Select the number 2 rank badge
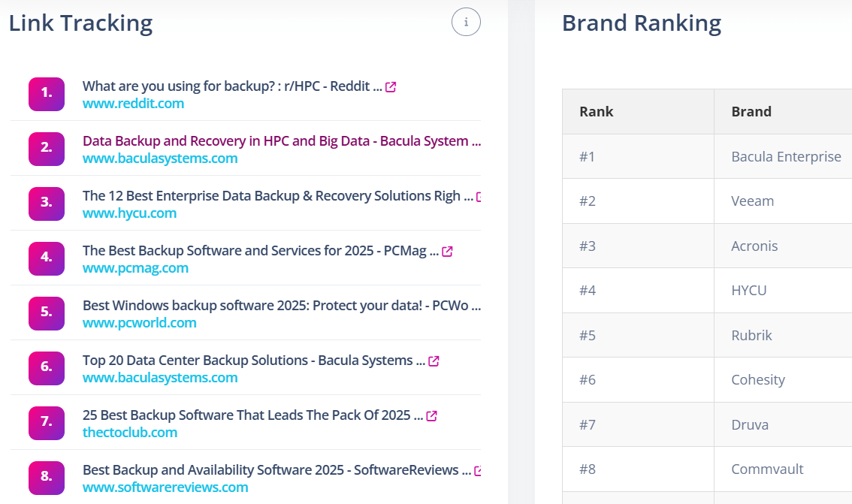The image size is (852, 504). [x=47, y=149]
